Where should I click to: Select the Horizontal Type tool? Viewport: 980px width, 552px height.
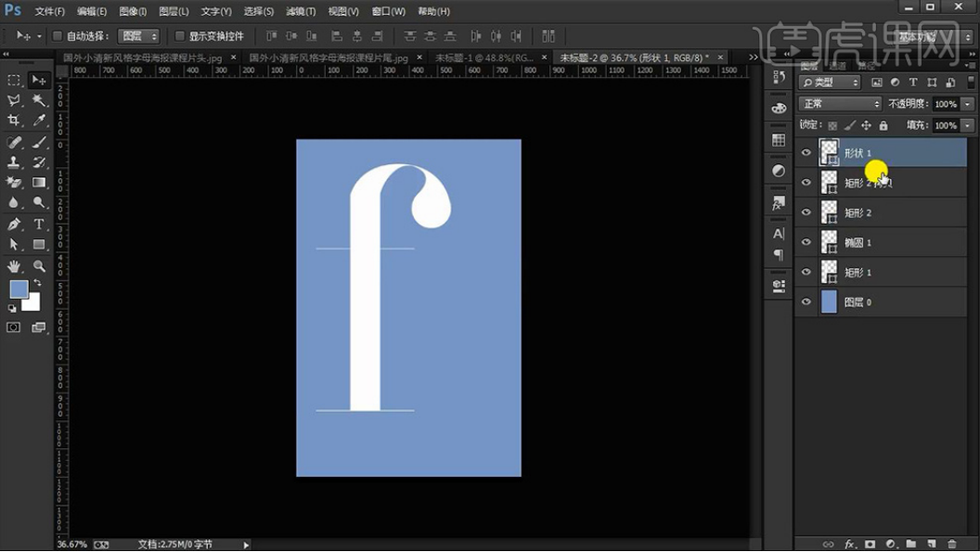40,225
